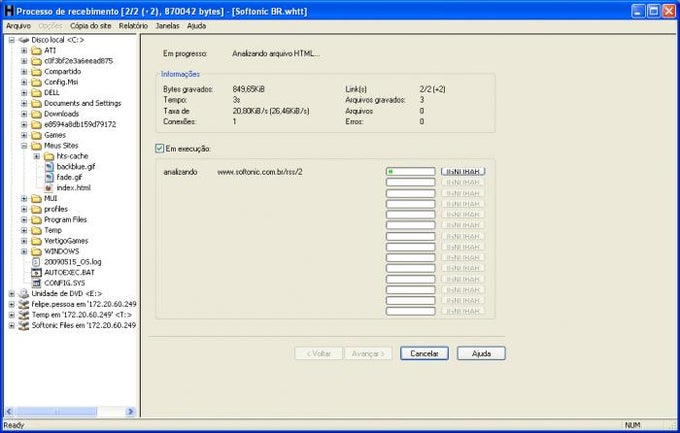Viewport: 680px width, 433px height.
Task: Open the Cópia do site menu
Action: 91,26
